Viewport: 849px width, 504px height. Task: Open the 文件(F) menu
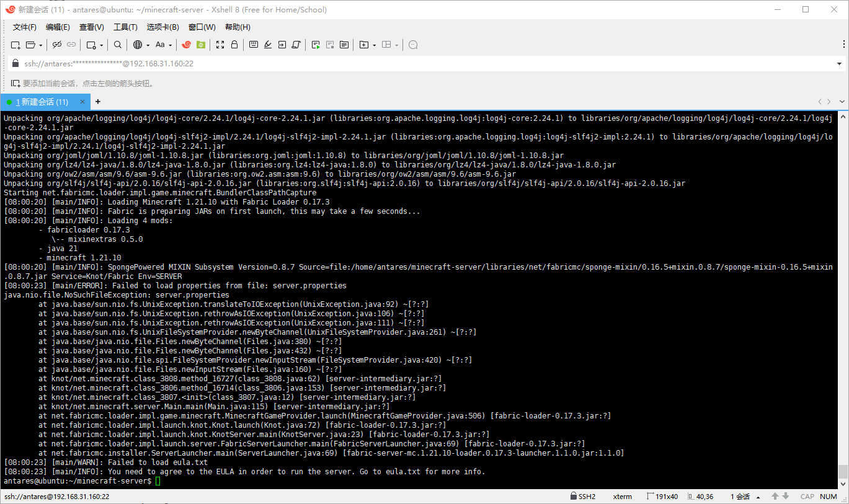pos(25,27)
